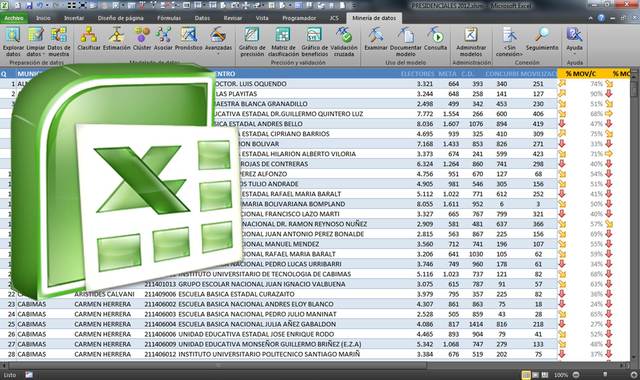Screen dimensions: 640x380
Task: Open Gráfico de precisión
Action: coord(252,42)
